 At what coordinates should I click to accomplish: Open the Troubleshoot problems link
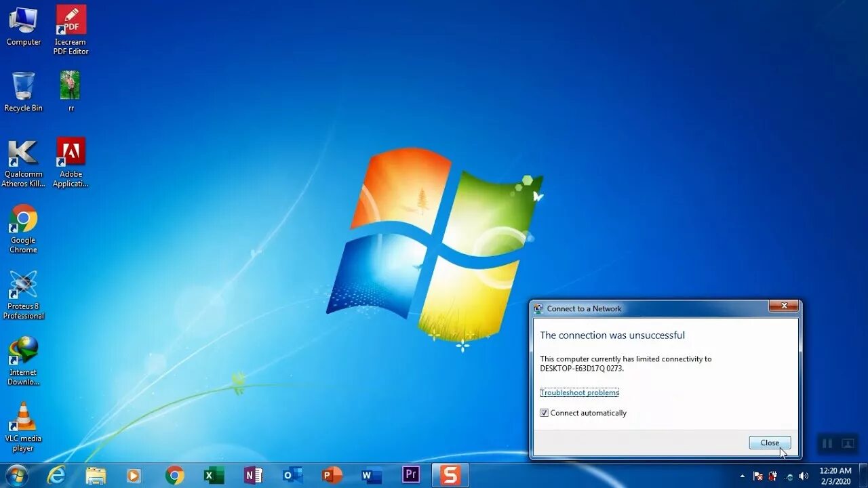[579, 392]
